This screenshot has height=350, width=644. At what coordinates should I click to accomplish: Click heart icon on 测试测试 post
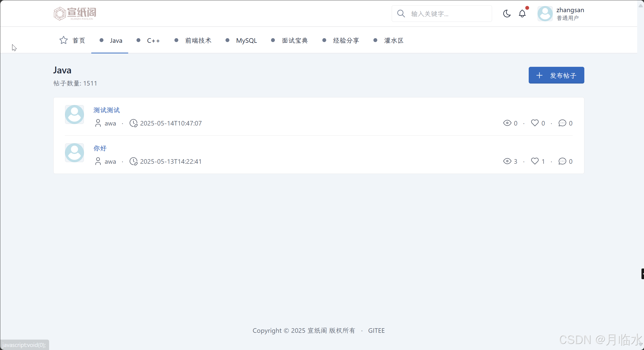(535, 123)
